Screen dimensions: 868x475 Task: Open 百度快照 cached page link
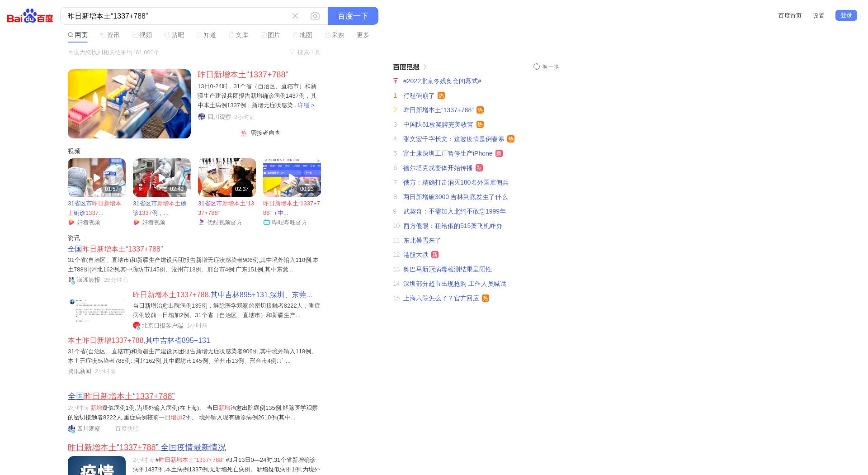tap(127, 428)
